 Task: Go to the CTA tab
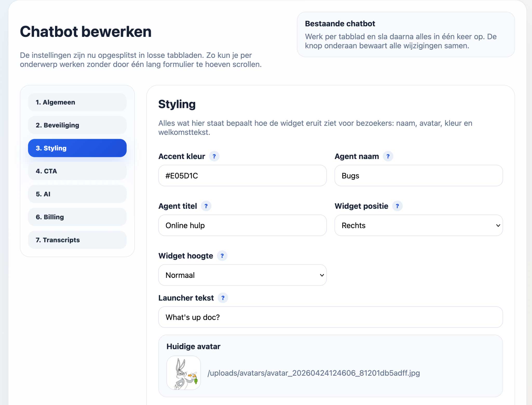(77, 171)
